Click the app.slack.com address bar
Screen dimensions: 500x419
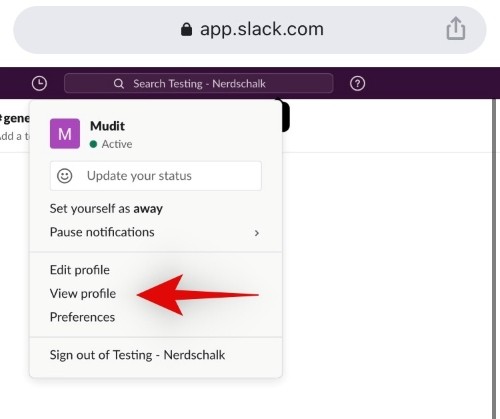(250, 30)
